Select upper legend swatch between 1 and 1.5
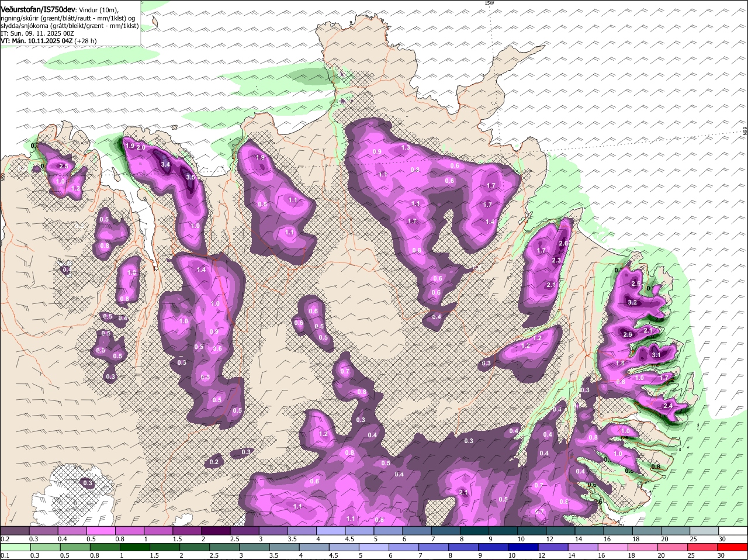This screenshot has width=748, height=560. pyautogui.click(x=158, y=530)
